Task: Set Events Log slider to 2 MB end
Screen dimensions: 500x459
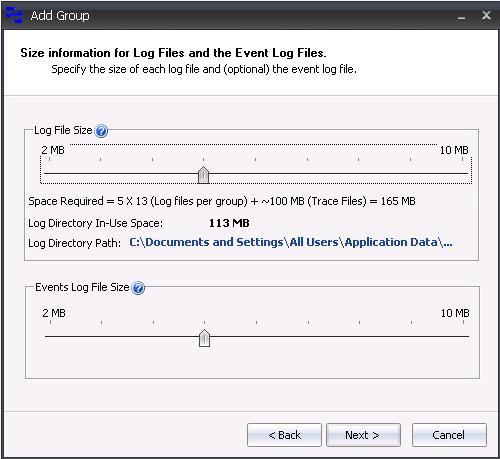Action: point(50,337)
